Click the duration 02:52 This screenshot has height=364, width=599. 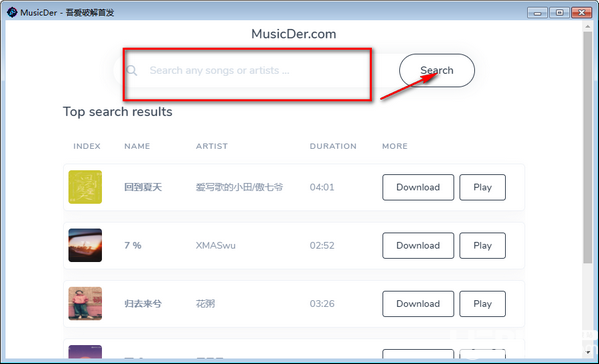tap(322, 245)
